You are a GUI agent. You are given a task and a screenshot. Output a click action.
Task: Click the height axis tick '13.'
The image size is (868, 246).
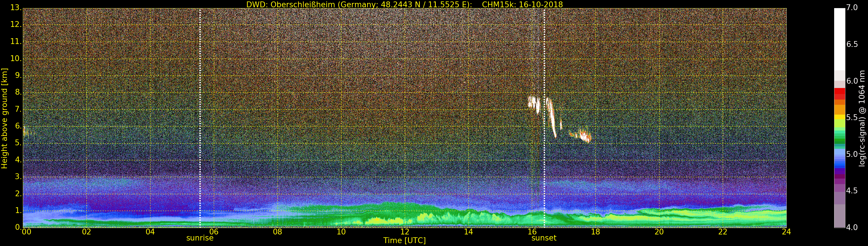16,8
